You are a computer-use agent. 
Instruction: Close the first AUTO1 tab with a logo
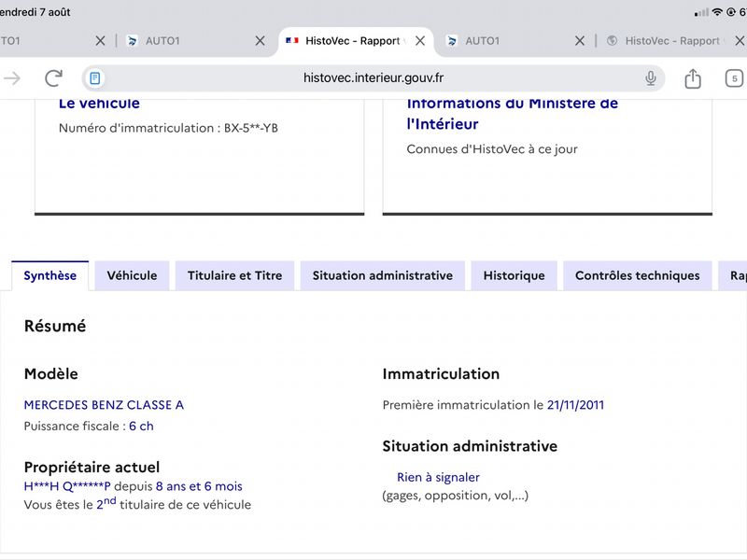(260, 41)
